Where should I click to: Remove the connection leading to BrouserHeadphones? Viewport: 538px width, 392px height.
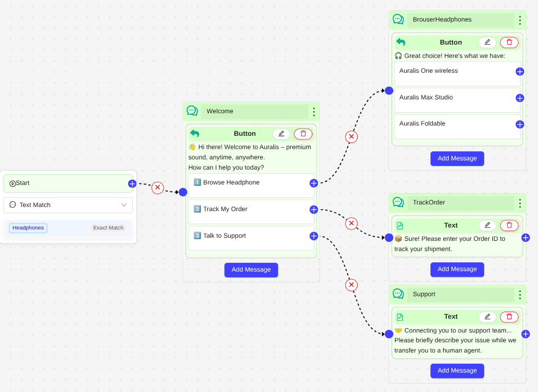click(x=351, y=137)
